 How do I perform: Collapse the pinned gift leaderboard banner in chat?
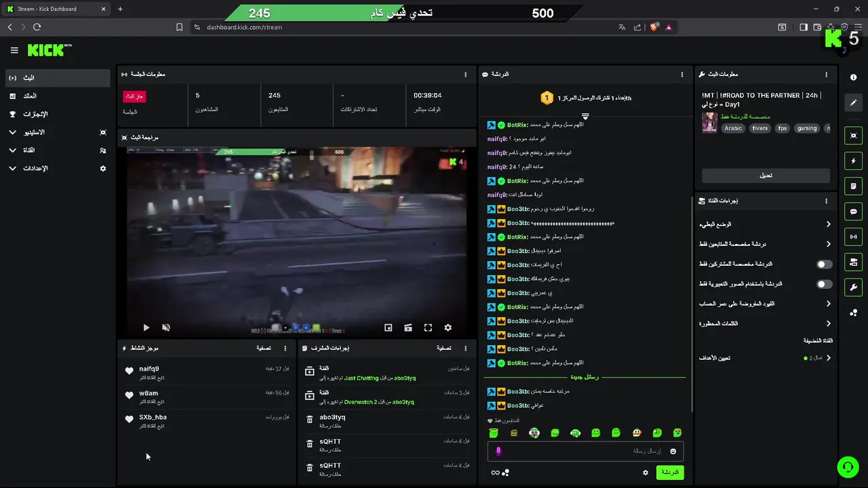pyautogui.click(x=585, y=117)
